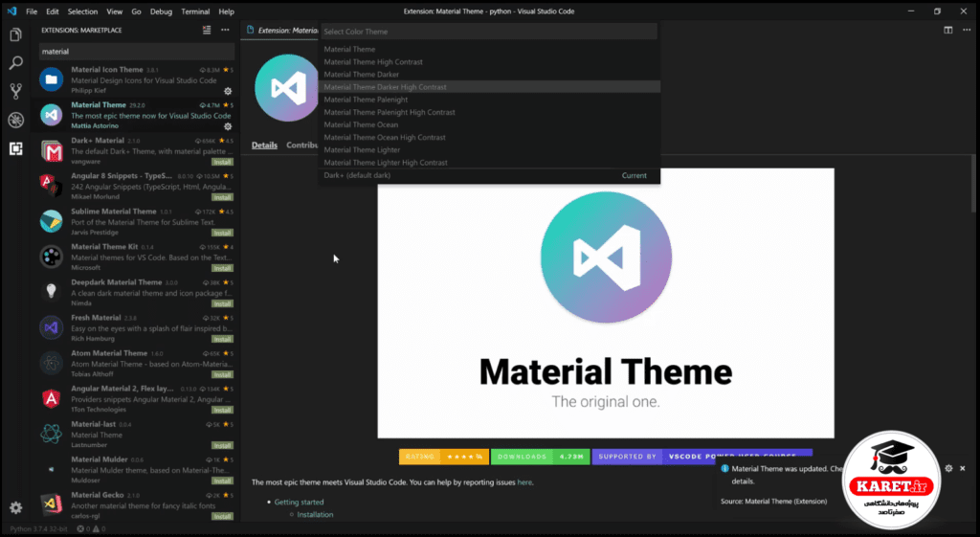Screen dimensions: 980x537
Task: Click the Atom Material Theme extension icon
Action: pyautogui.click(x=52, y=363)
